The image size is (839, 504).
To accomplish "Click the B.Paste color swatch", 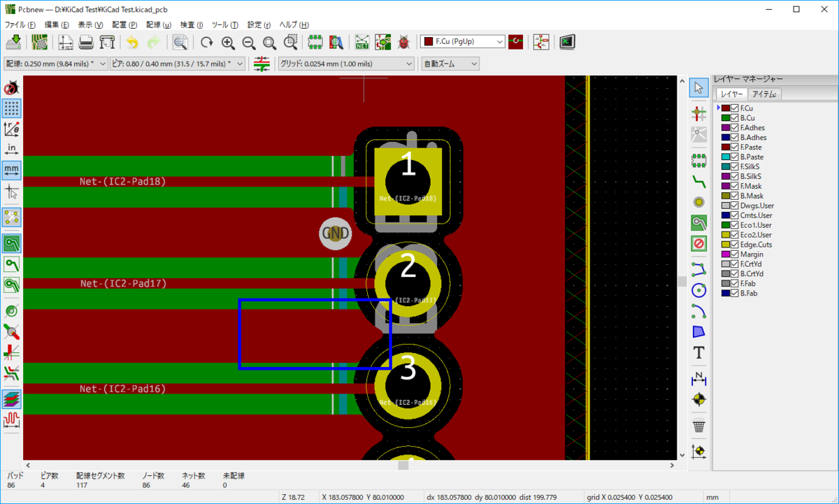I will coord(725,157).
